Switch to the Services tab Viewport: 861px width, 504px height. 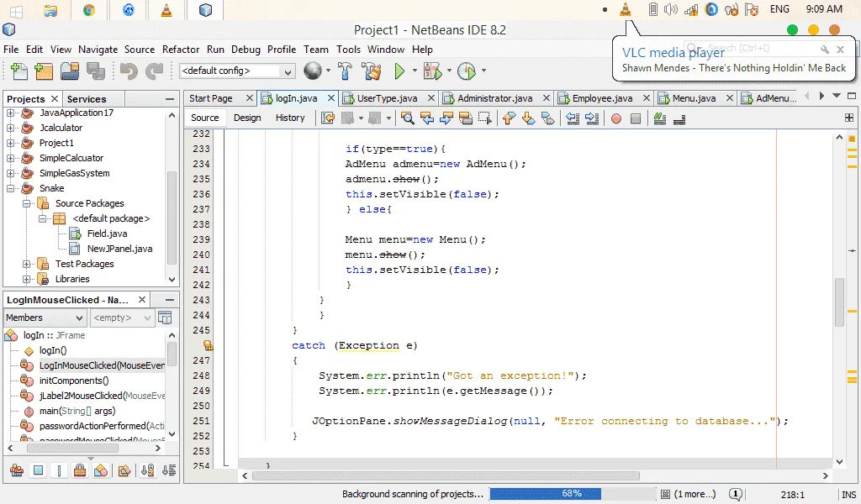(x=87, y=99)
